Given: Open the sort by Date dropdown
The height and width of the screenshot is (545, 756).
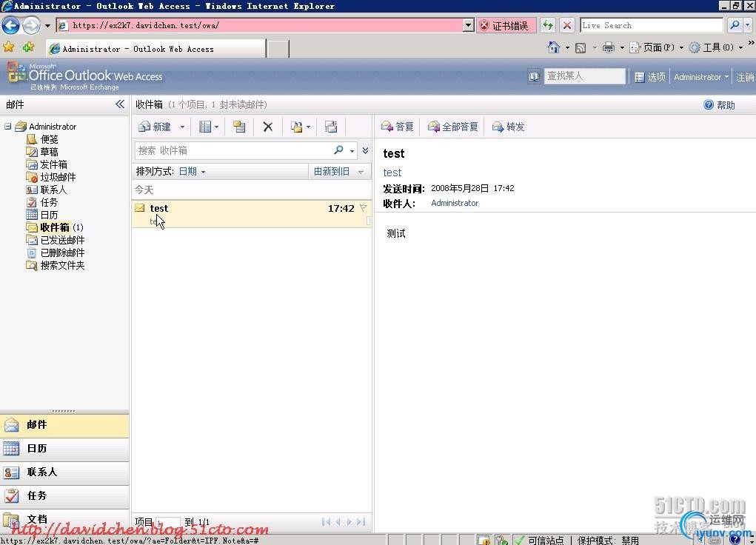Looking at the screenshot, I should (192, 172).
